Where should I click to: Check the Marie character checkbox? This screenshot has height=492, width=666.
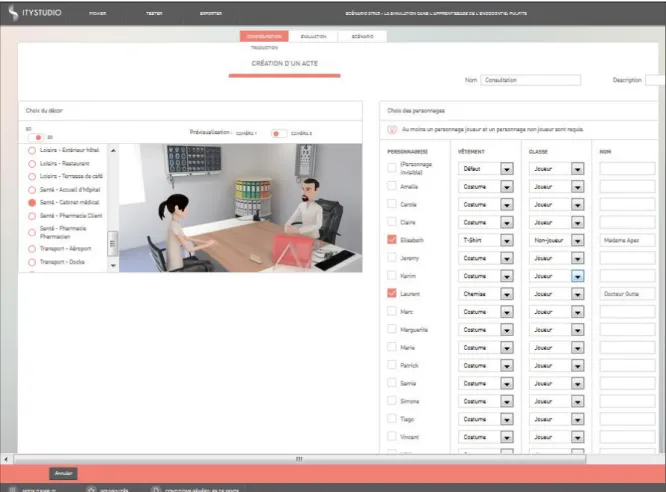(392, 347)
